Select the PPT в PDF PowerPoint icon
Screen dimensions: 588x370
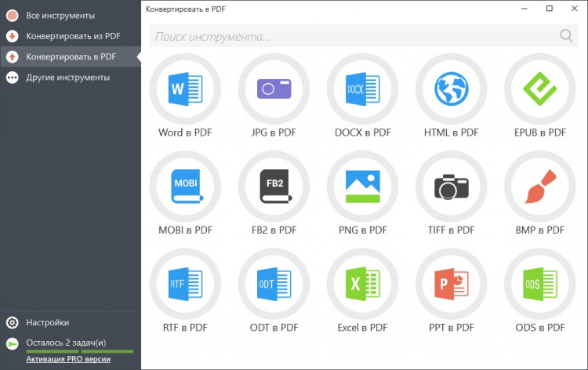(x=451, y=284)
